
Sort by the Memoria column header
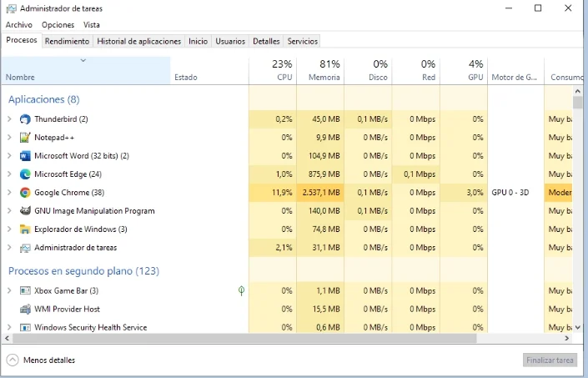coord(320,71)
